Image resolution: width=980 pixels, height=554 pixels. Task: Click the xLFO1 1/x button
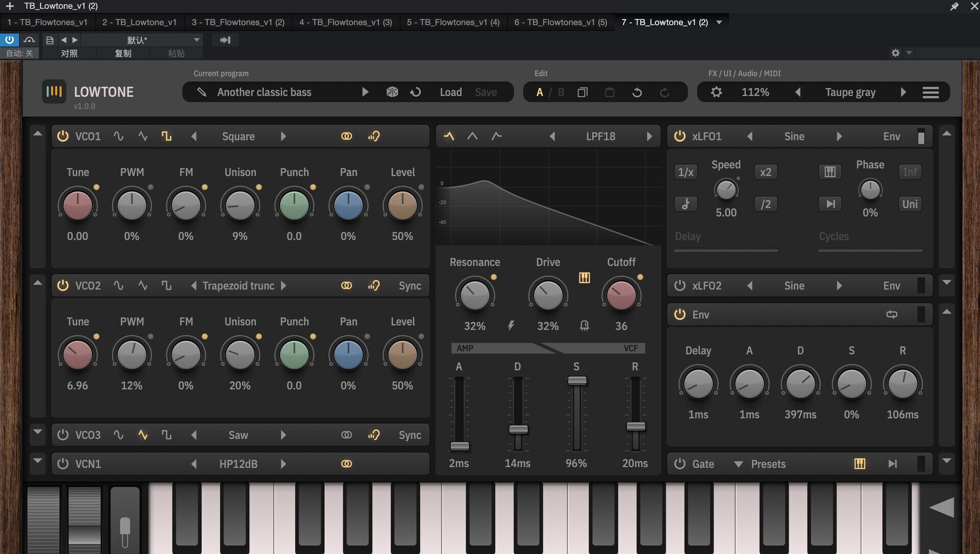coord(685,172)
